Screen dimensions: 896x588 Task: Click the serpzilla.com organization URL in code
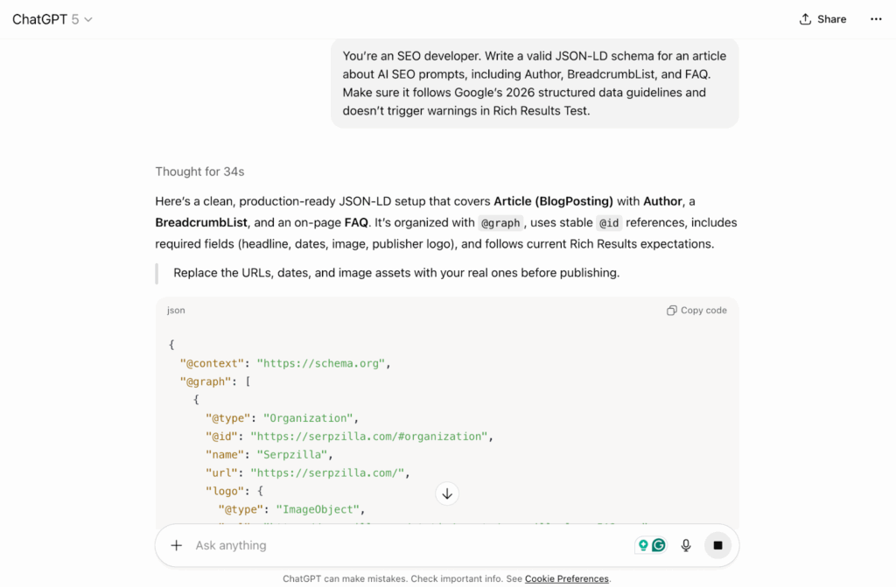click(367, 437)
